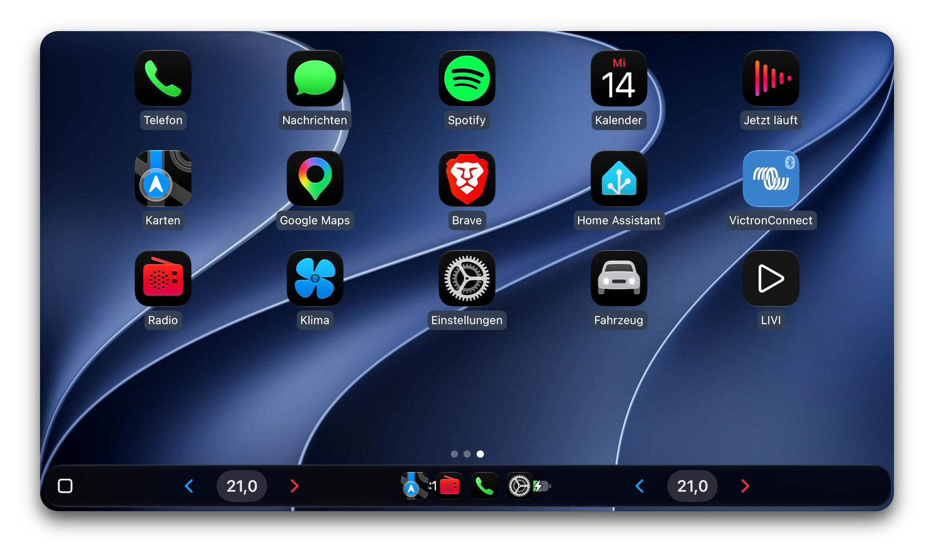Tap the battery charging indicator in the dock
Screen dimensions: 934x560
click(x=542, y=486)
